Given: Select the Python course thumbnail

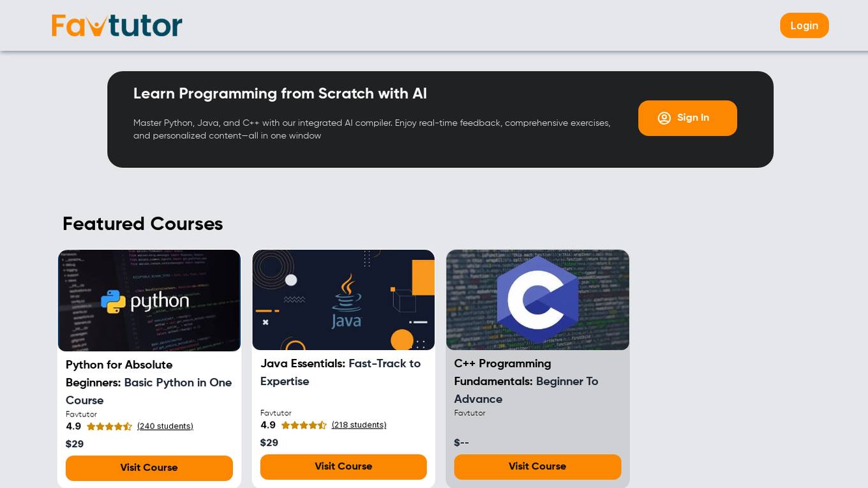Looking at the screenshot, I should (149, 301).
